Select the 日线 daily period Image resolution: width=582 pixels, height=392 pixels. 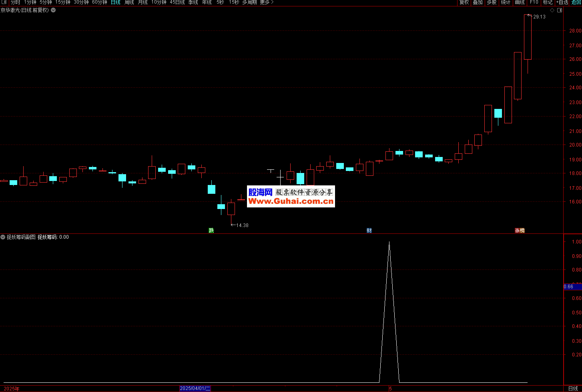[115, 2]
